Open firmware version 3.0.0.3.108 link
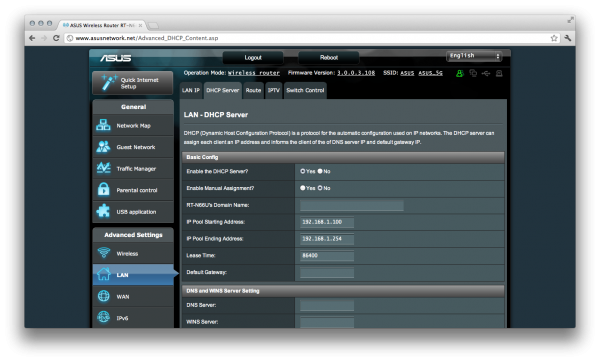This screenshot has height=362, width=600. point(356,73)
